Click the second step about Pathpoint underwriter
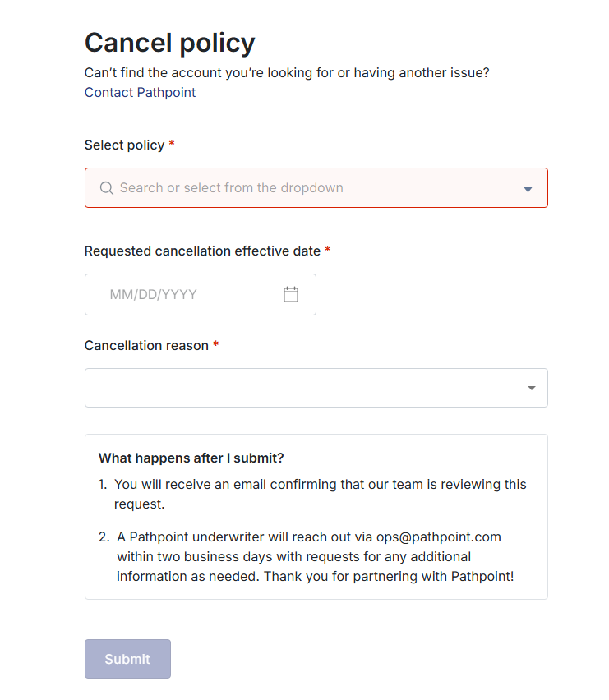The height and width of the screenshot is (700, 609). 315,557
